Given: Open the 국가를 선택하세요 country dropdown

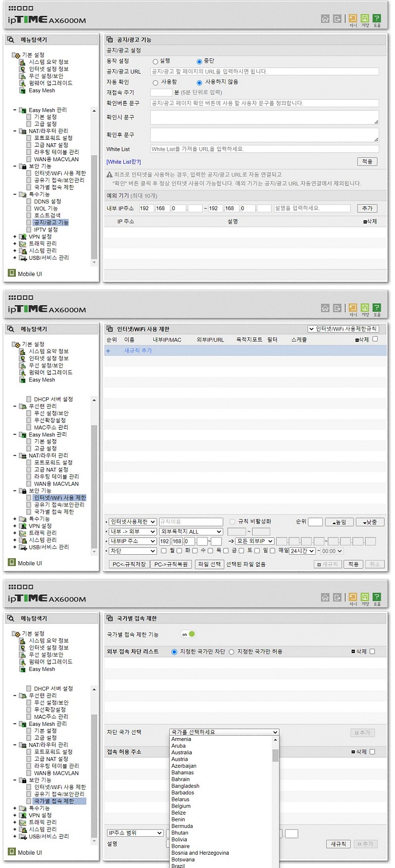Looking at the screenshot, I should [x=224, y=732].
